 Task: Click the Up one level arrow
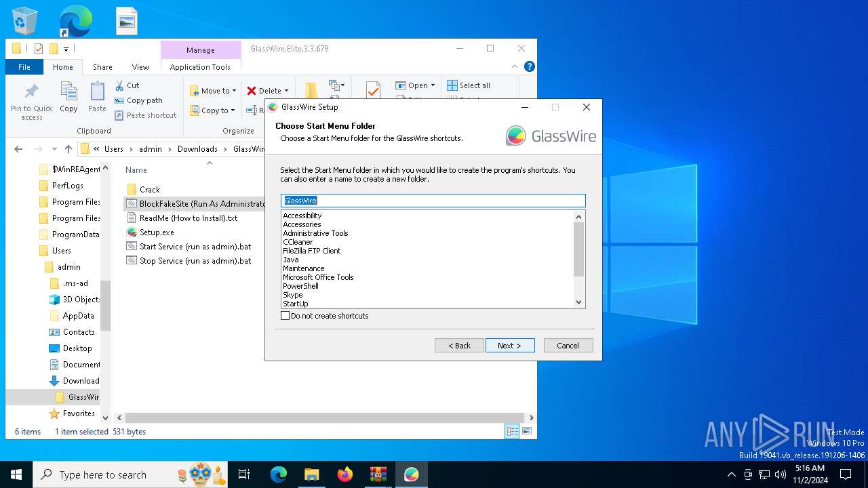pyautogui.click(x=68, y=149)
